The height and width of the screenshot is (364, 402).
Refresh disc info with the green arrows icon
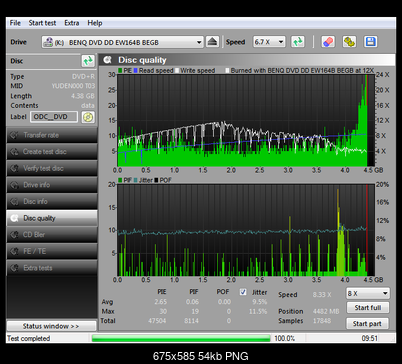88,61
